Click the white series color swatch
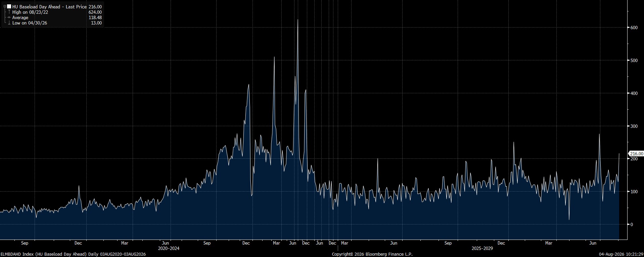 pos(9,6)
